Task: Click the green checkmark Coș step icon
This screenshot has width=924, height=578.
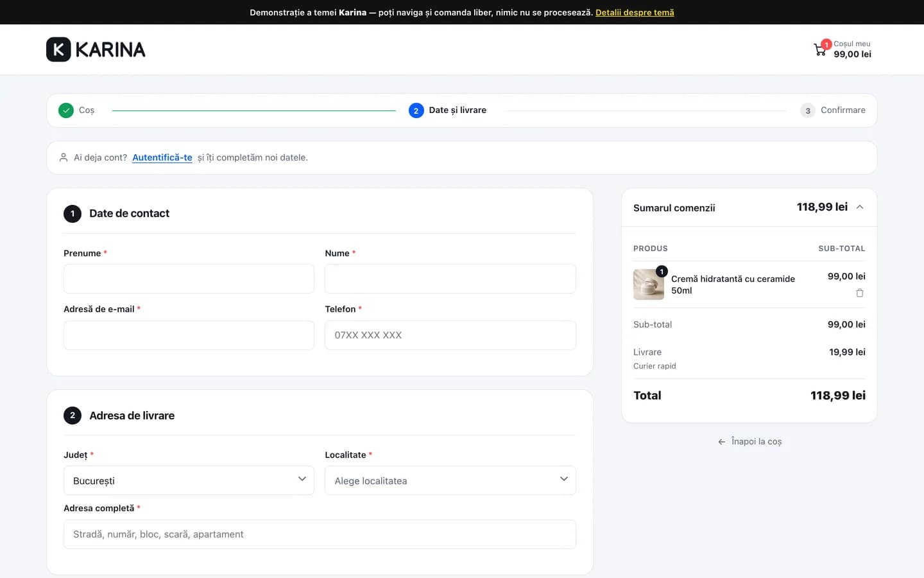Action: tap(66, 110)
